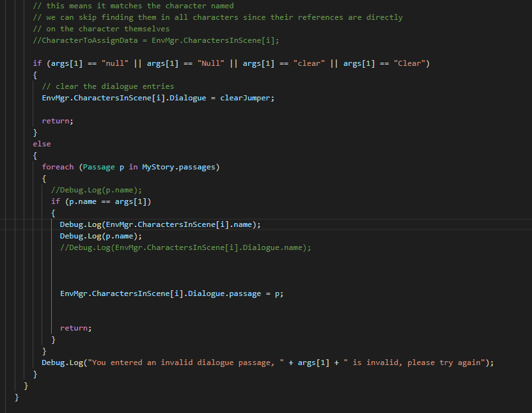This screenshot has height=413, width=532.
Task: Click the Passage type name in the foreach
Action: pyautogui.click(x=98, y=167)
